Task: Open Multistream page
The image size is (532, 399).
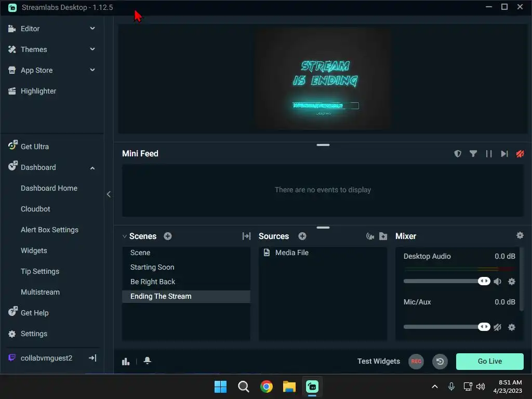Action: 40,292
